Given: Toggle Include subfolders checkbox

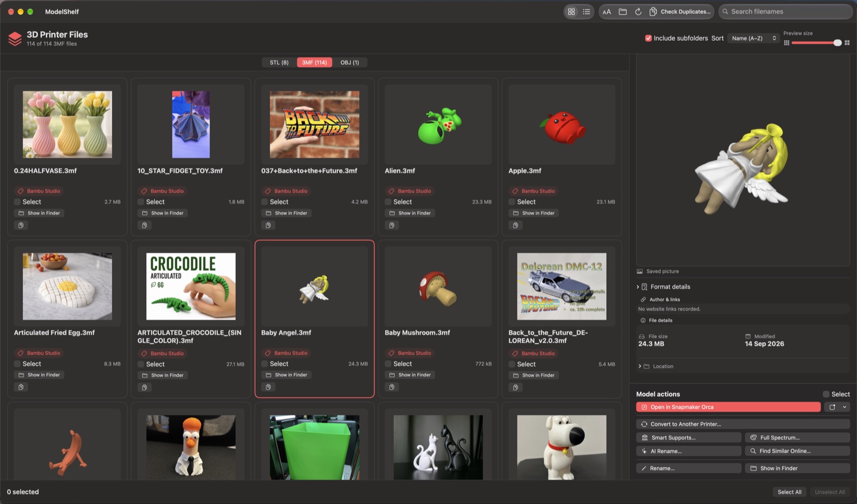Looking at the screenshot, I should (648, 38).
